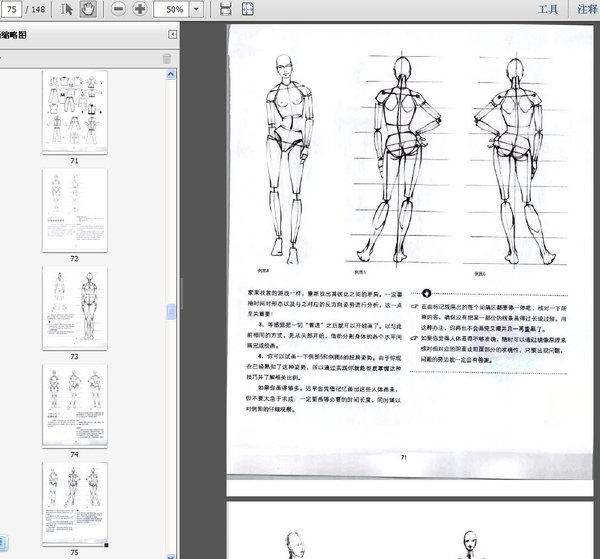Click the 50% zoom level field
This screenshot has width=600, height=559.
[x=172, y=9]
